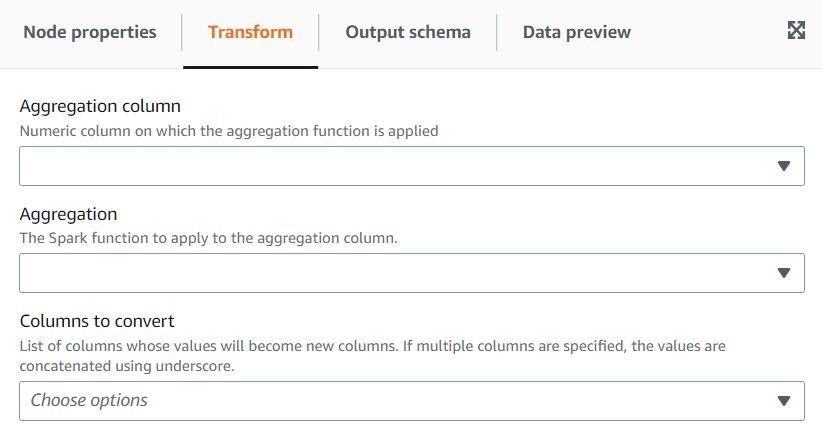Click the Columns to convert dropdown arrow
Image resolution: width=822 pixels, height=432 pixels.
pos(784,401)
